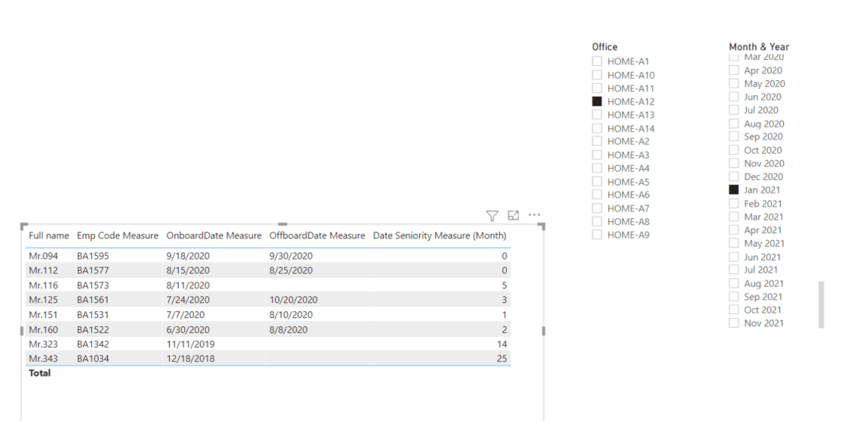Tick the Sep 2020 checkbox

coord(734,136)
